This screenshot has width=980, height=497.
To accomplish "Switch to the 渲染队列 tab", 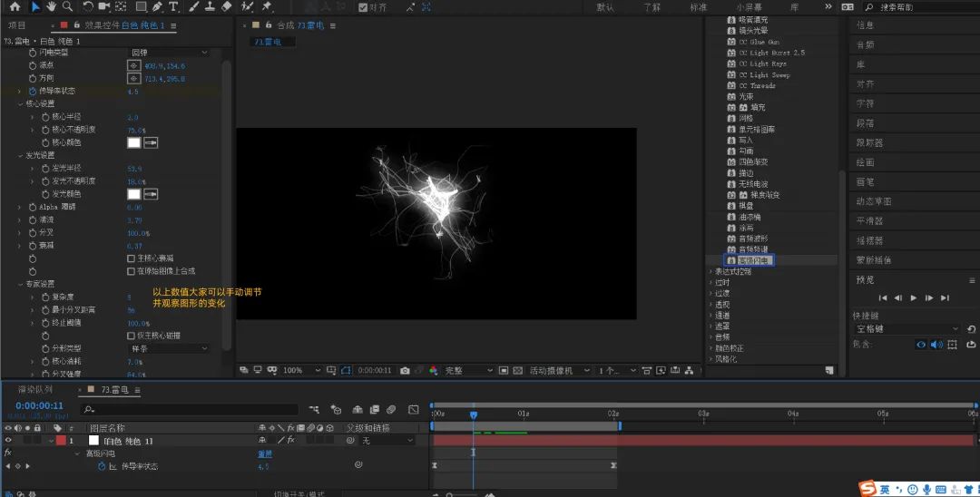I will (35, 390).
